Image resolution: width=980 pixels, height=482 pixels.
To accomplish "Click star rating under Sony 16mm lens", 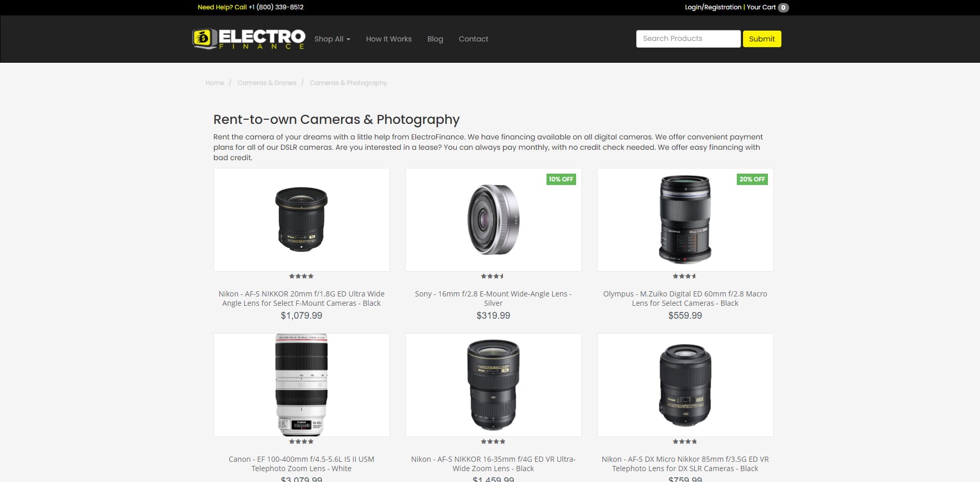I will coord(493,276).
